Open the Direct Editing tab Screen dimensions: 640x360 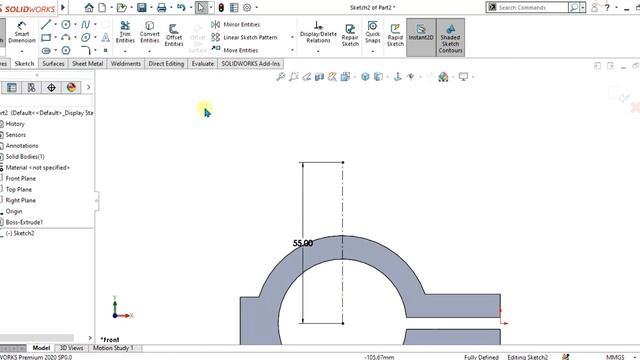(x=166, y=64)
